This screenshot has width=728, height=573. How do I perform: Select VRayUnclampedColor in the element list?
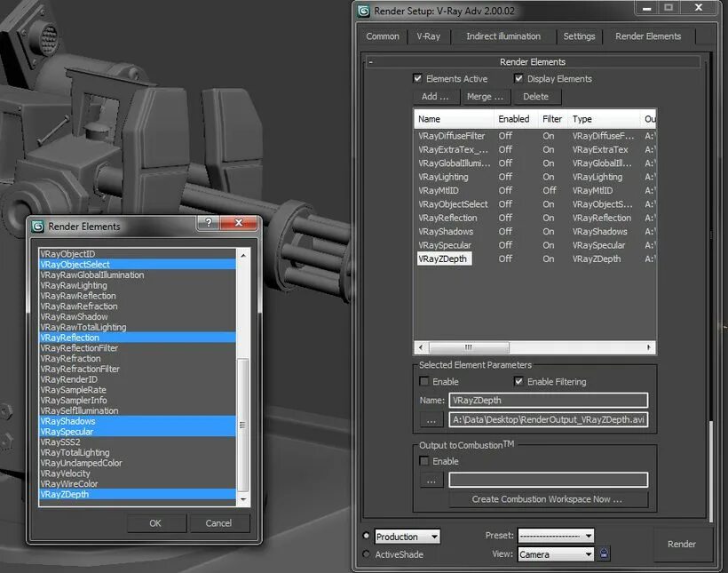point(138,463)
